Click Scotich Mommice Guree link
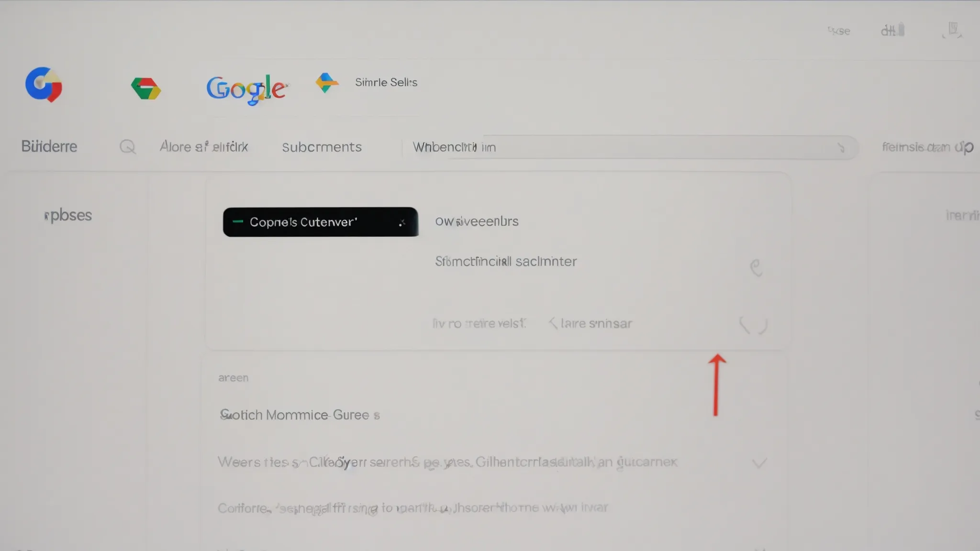Screen dimensions: 980x551 click(x=298, y=414)
